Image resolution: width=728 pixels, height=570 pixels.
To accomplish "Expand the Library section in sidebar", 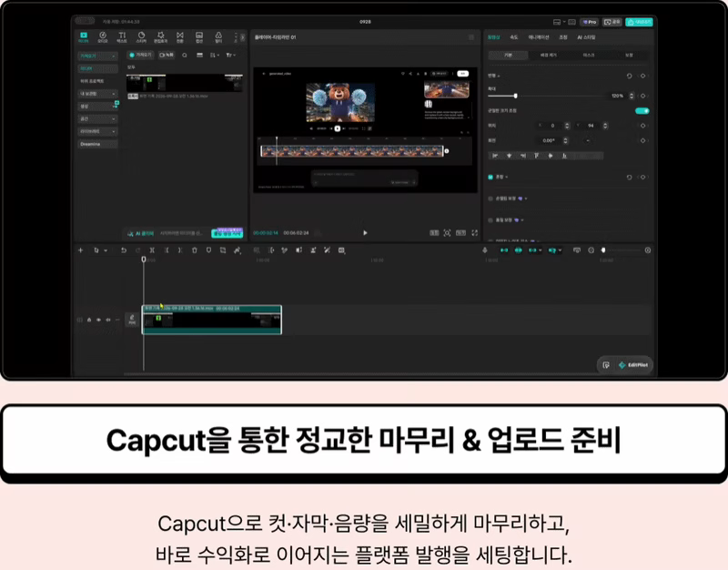I will pos(97,131).
